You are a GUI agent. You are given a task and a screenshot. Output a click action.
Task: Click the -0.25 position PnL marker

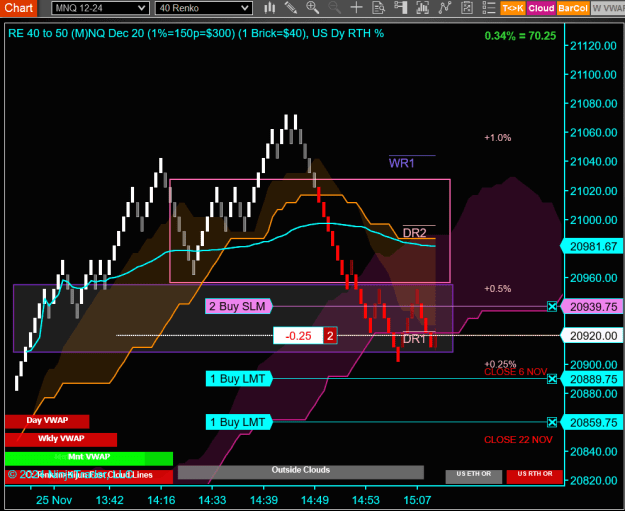pyautogui.click(x=298, y=336)
